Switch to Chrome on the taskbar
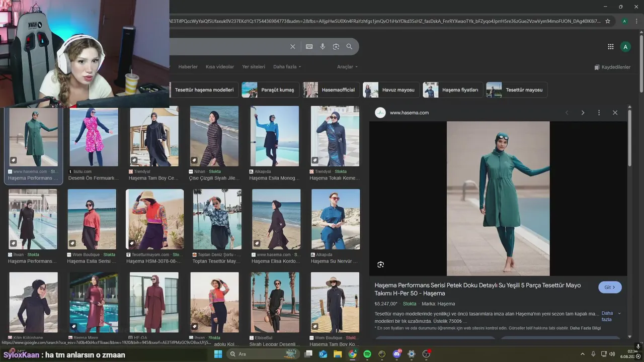Image resolution: width=644 pixels, height=362 pixels. [x=352, y=354]
